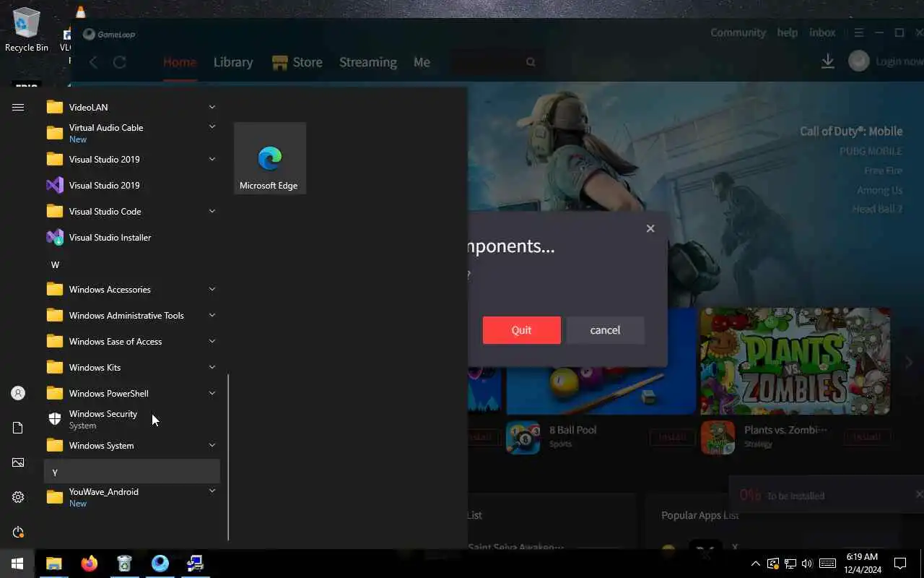Click the user account icon in Start
The image size is (924, 578).
18,393
